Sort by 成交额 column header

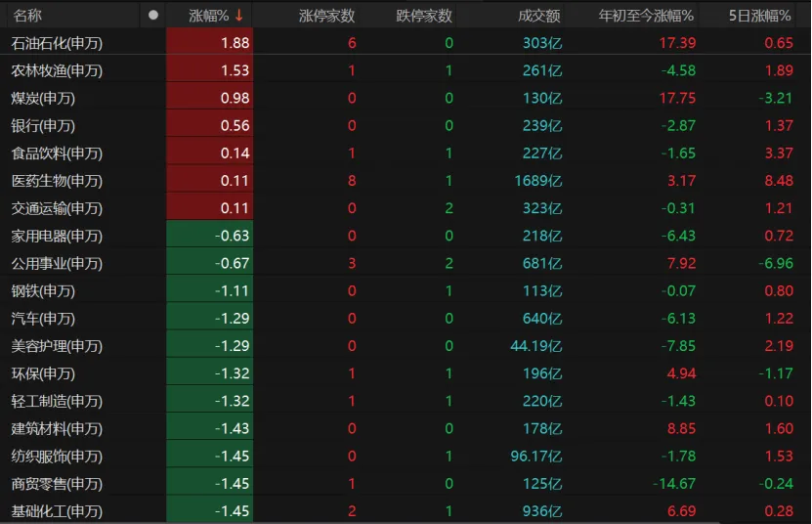[537, 16]
